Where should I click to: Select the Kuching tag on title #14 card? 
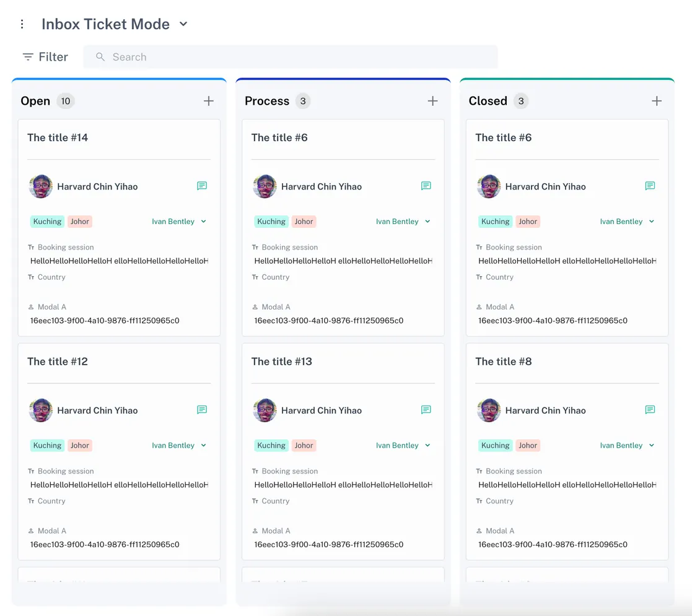(47, 222)
